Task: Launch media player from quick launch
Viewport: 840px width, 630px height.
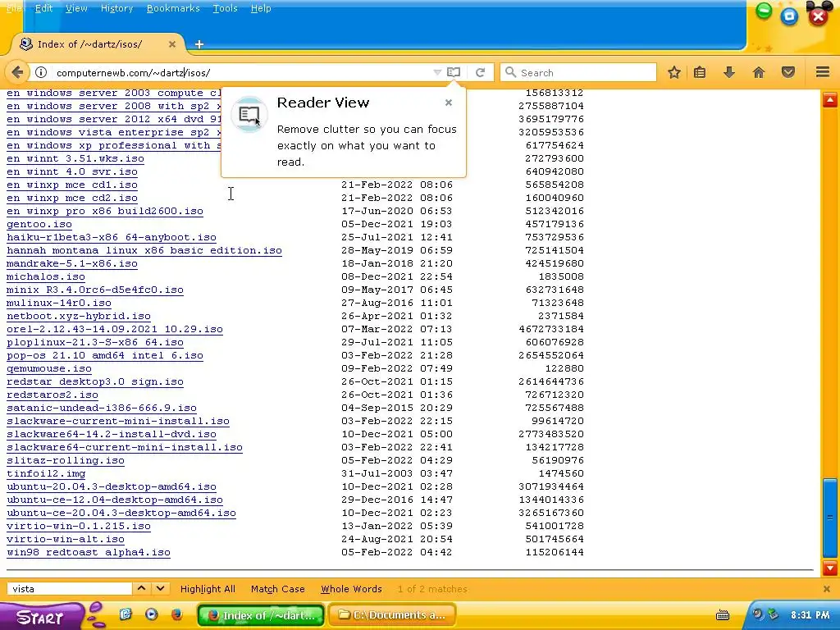Action: point(152,614)
